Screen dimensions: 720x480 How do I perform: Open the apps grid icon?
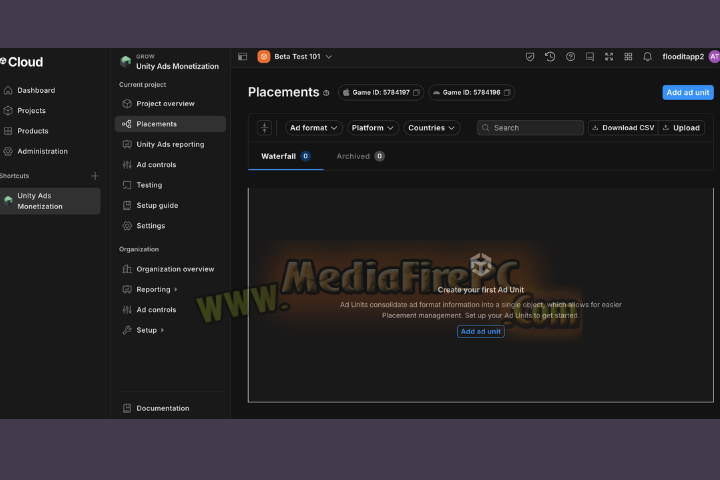(x=628, y=56)
